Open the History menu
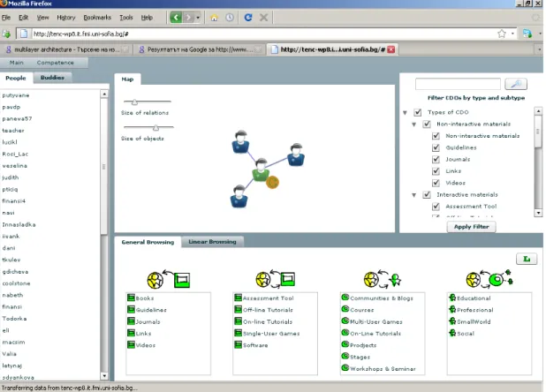546x392 pixels. click(65, 18)
